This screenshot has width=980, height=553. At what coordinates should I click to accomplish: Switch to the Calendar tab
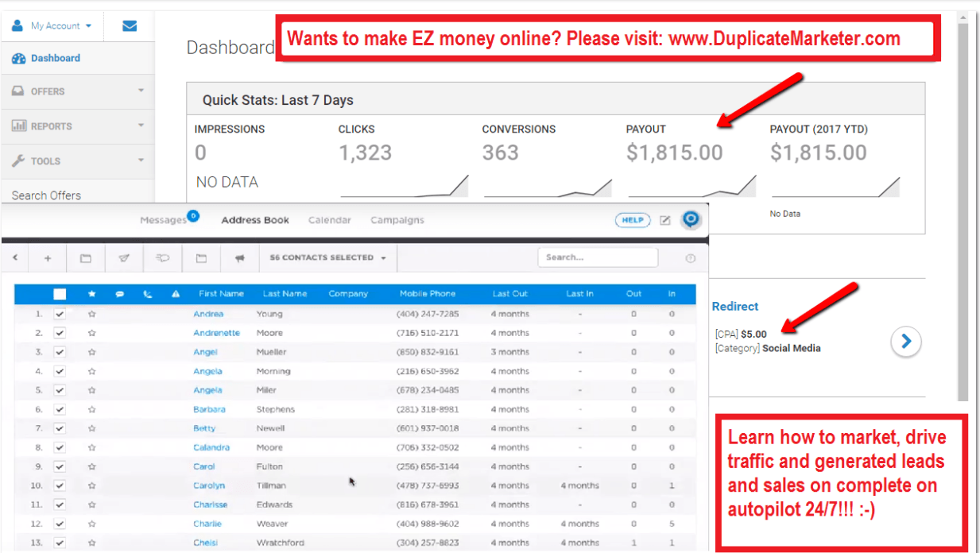click(x=329, y=220)
